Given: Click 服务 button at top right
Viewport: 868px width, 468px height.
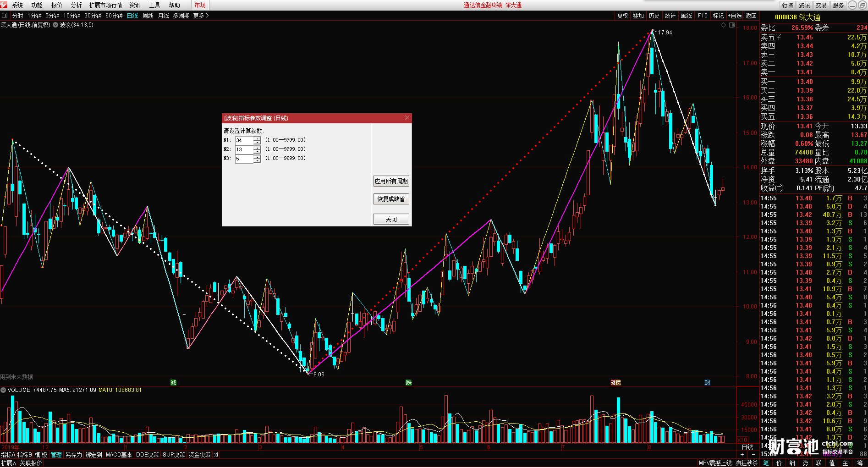Looking at the screenshot, I should click(x=839, y=5).
